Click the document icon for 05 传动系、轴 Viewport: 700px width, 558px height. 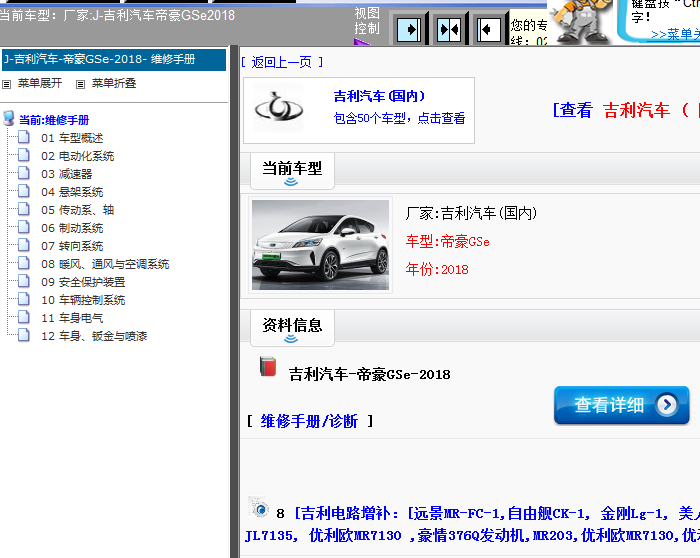point(24,209)
